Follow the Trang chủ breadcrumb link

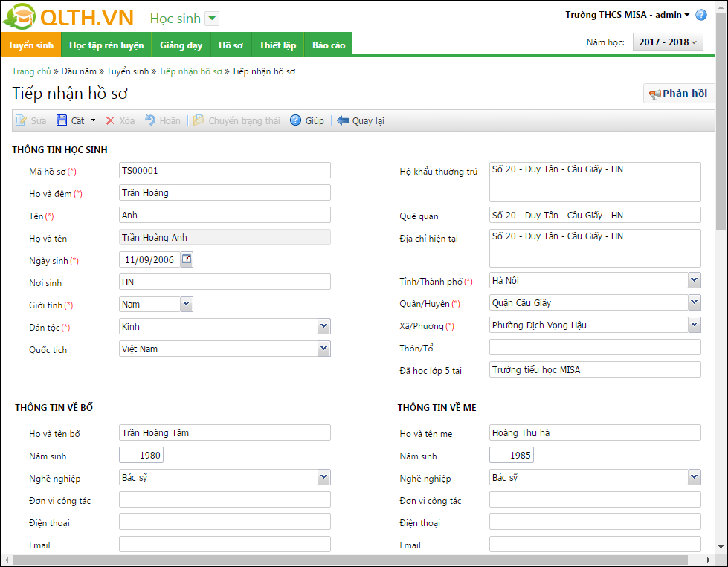point(31,71)
